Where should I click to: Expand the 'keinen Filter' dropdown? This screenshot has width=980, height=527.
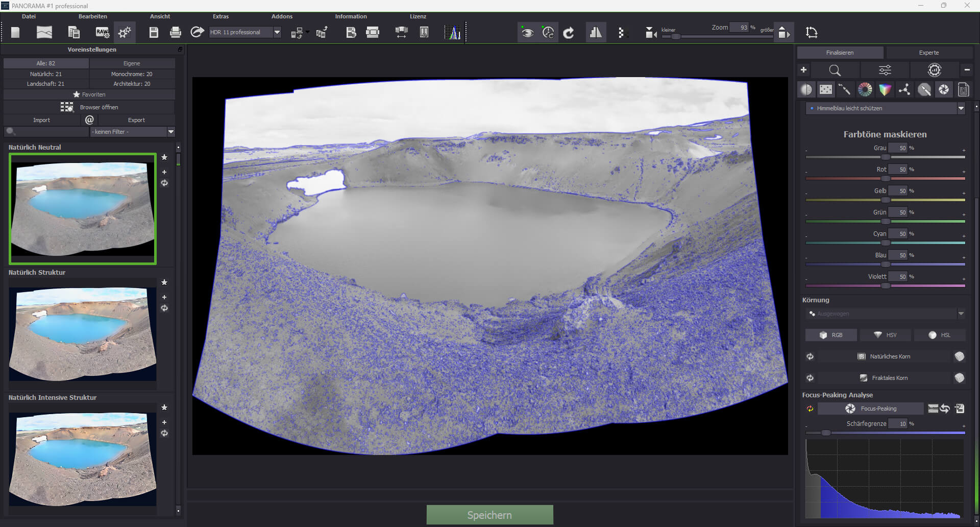171,132
